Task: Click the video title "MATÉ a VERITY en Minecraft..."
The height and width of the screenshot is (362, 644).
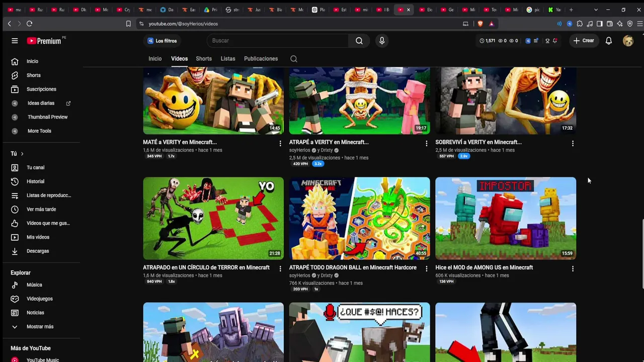Action: tap(180, 142)
